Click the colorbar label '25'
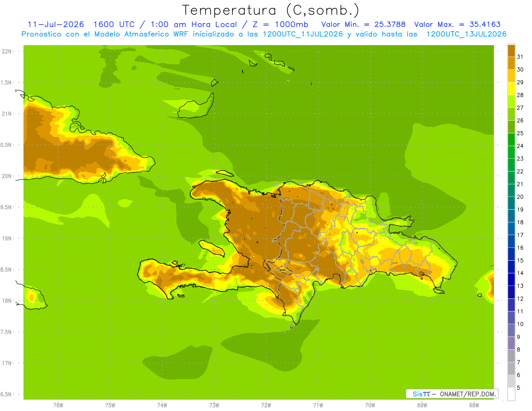Image resolution: width=532 pixels, height=411 pixels. tap(520, 133)
